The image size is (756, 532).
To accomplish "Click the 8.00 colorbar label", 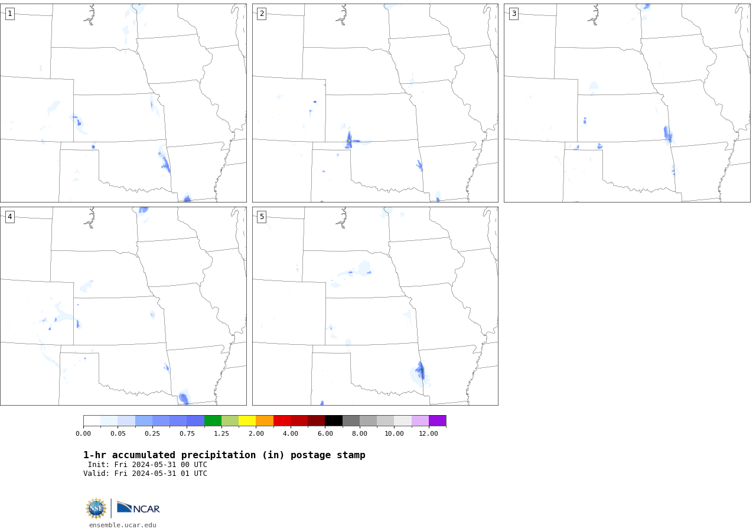I will [x=360, y=434].
